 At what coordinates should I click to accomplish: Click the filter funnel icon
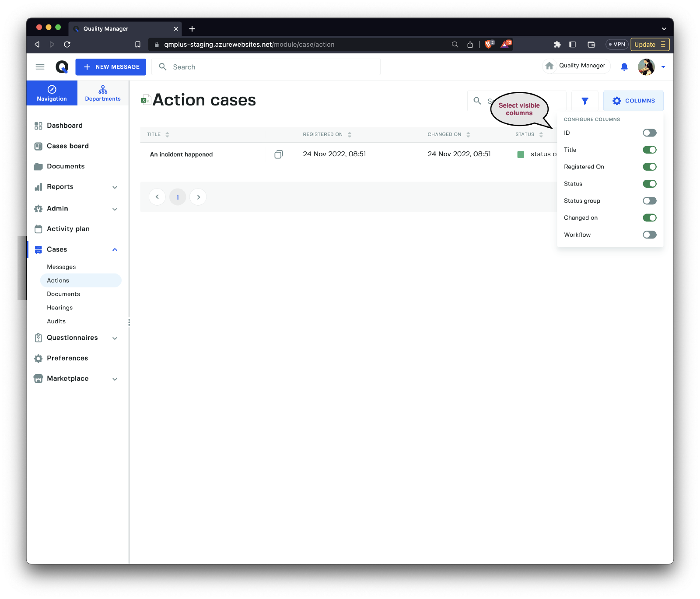click(x=584, y=101)
